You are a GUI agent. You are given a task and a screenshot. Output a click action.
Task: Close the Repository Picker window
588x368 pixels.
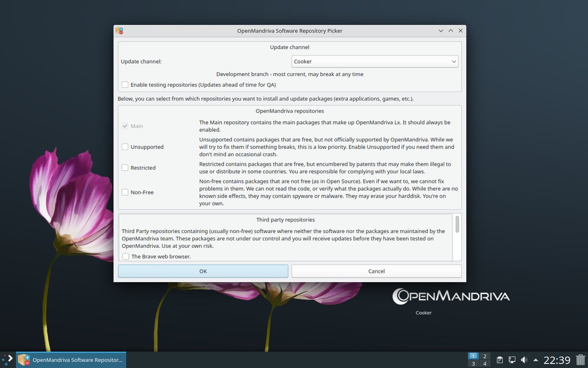pos(461,30)
